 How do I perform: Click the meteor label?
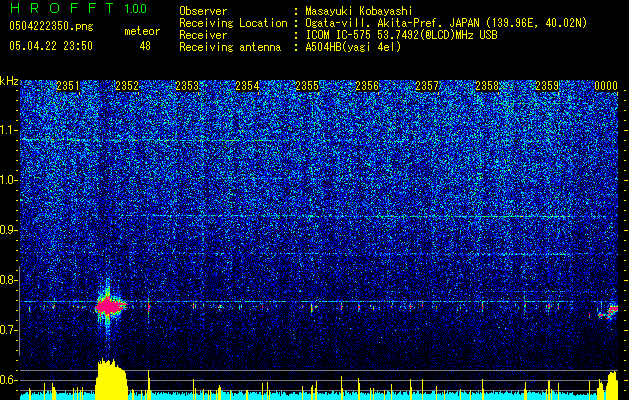(142, 31)
